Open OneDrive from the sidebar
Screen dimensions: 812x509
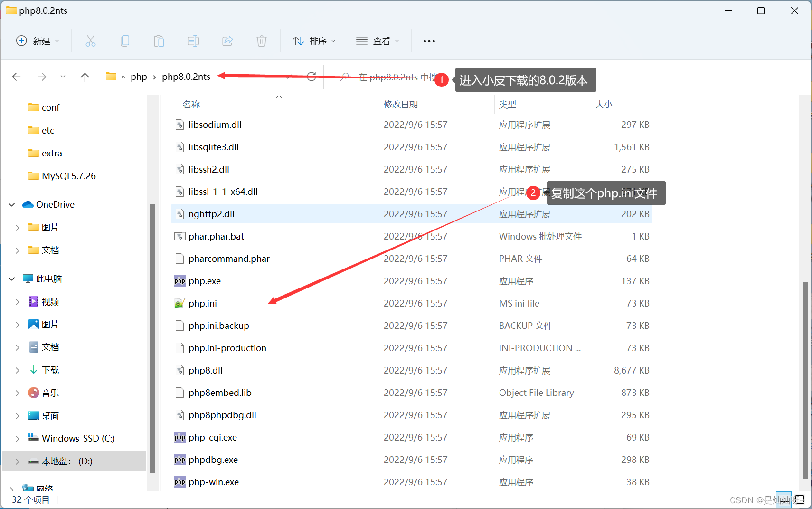55,204
